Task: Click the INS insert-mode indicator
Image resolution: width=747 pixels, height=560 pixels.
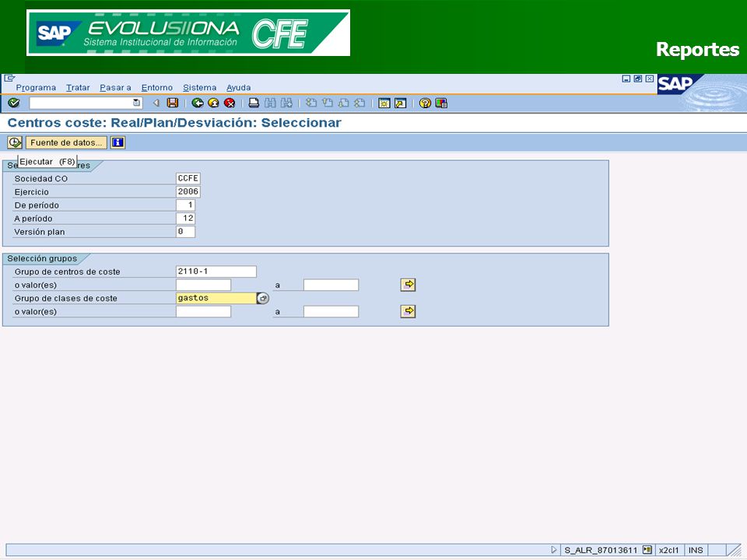Action: click(x=696, y=550)
